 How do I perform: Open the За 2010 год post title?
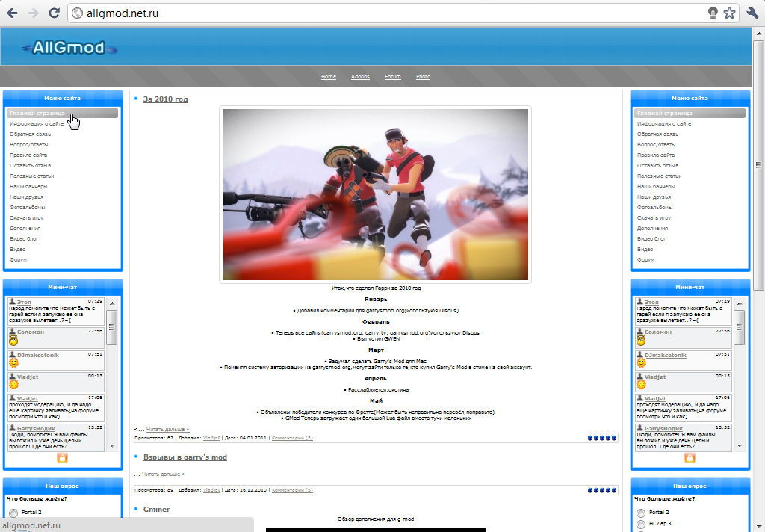165,99
